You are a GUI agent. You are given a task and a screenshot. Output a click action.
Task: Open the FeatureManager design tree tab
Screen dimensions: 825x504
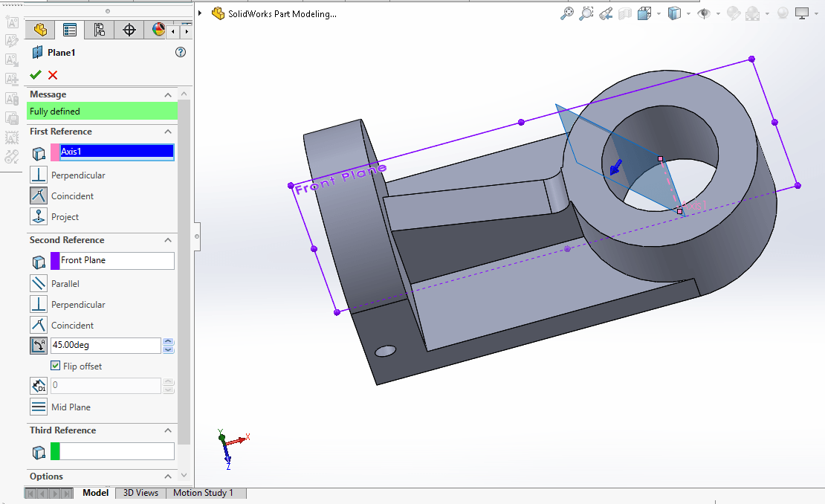pyautogui.click(x=40, y=30)
